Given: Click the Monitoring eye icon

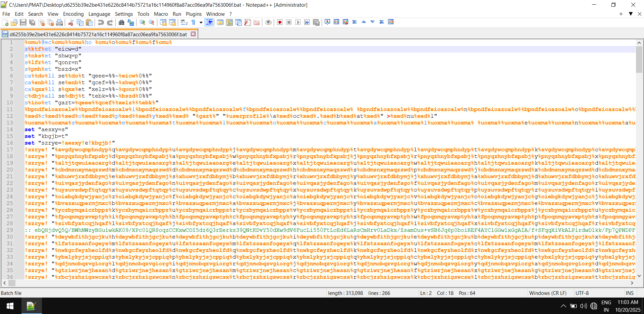Looking at the screenshot, I should coord(268,22).
